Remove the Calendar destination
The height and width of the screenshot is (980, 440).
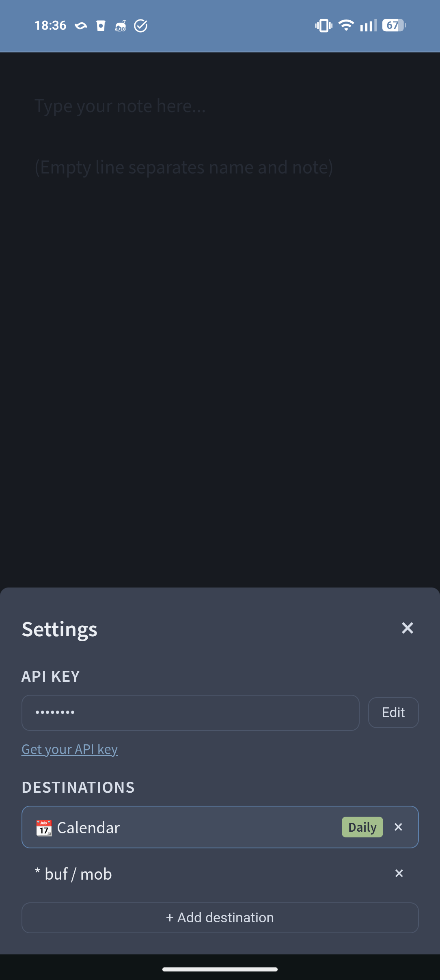point(398,827)
